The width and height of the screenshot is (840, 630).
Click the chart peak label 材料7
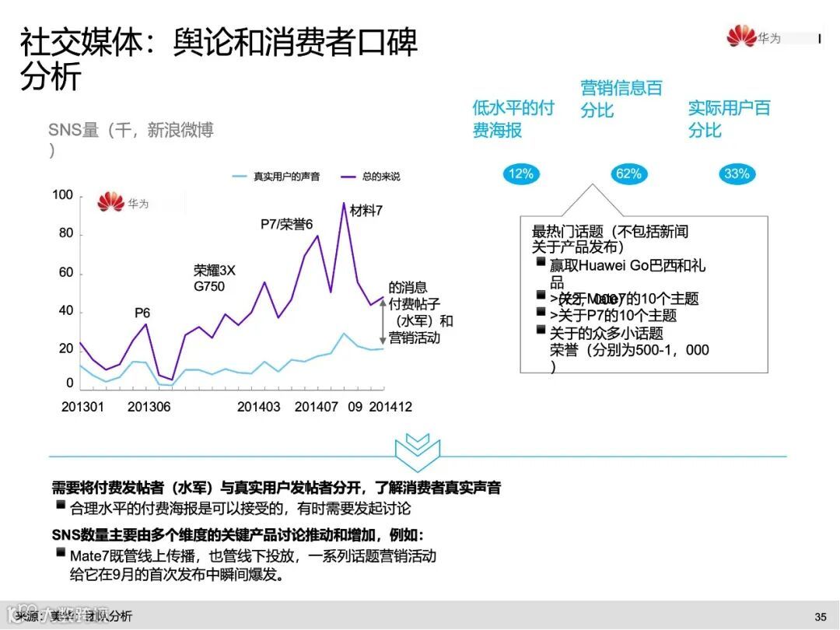click(x=366, y=211)
